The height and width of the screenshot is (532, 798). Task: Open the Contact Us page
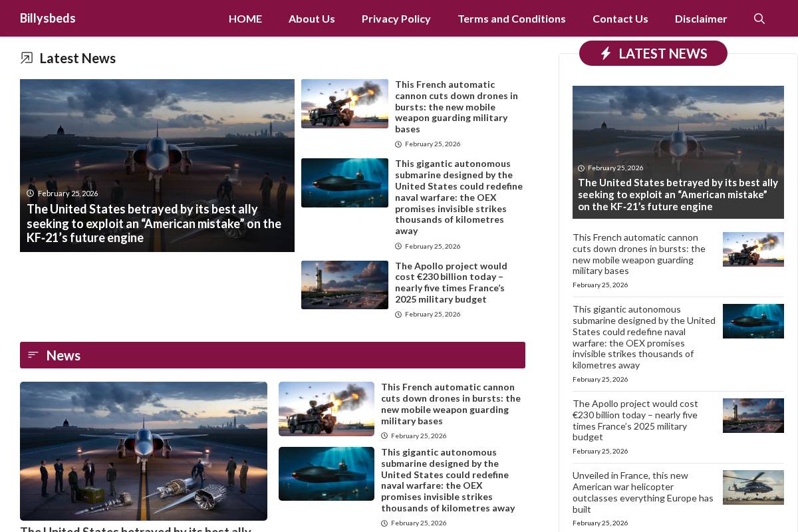click(620, 19)
